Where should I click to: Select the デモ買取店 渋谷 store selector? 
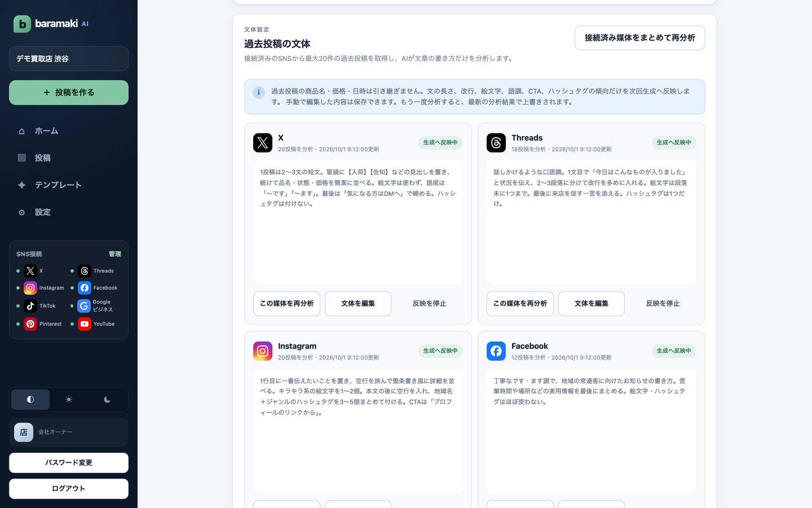[69, 59]
